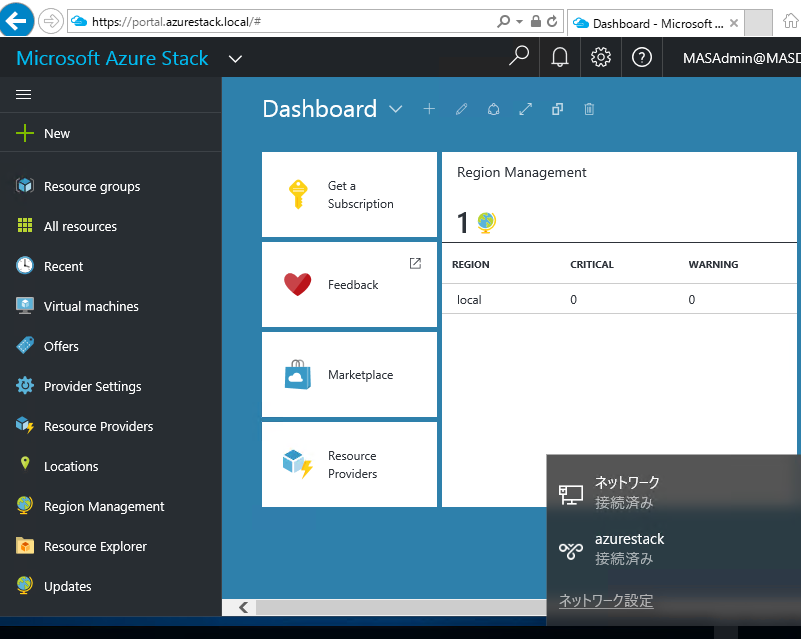
Task: Enter fullscreen with the expand arrows icon
Action: pos(526,109)
